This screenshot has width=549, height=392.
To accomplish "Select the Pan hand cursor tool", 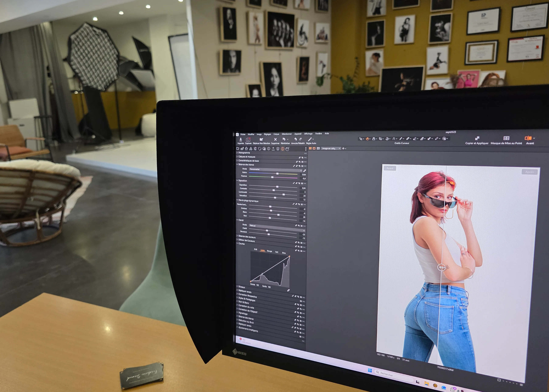I will (x=367, y=139).
